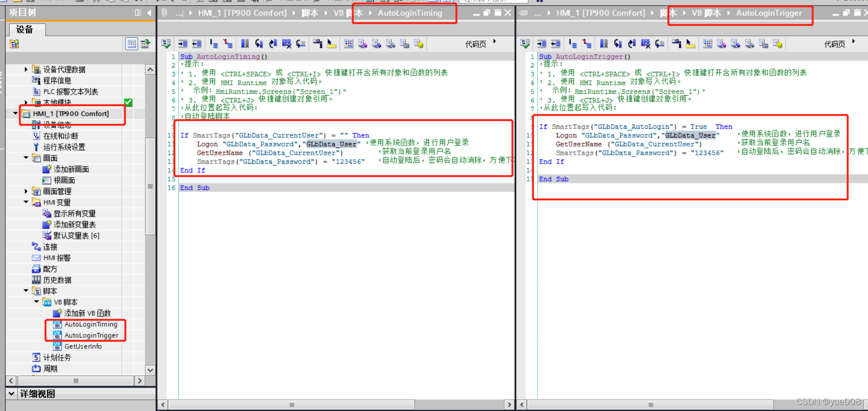The height and width of the screenshot is (411, 868).
Task: Click new group icon in the project tree toolbar
Action: point(14,44)
